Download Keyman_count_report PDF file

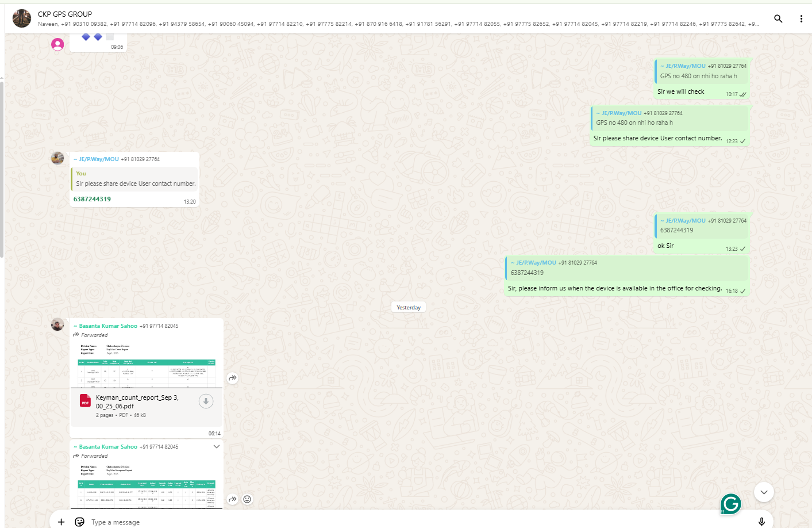206,401
